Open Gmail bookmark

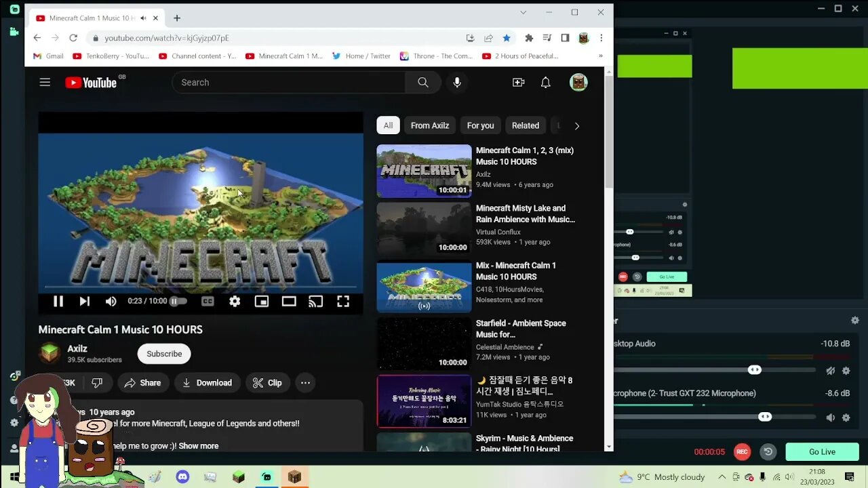point(48,56)
